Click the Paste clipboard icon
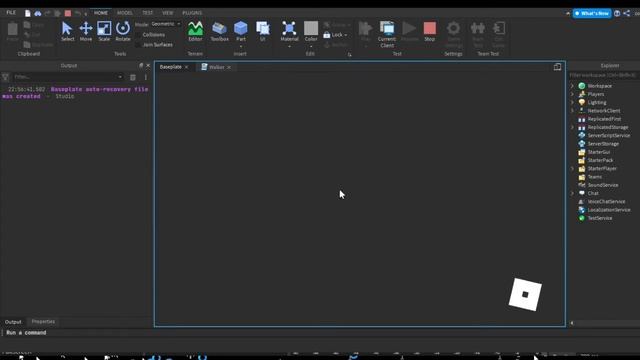Viewport: 640px width, 360px height. (13, 31)
